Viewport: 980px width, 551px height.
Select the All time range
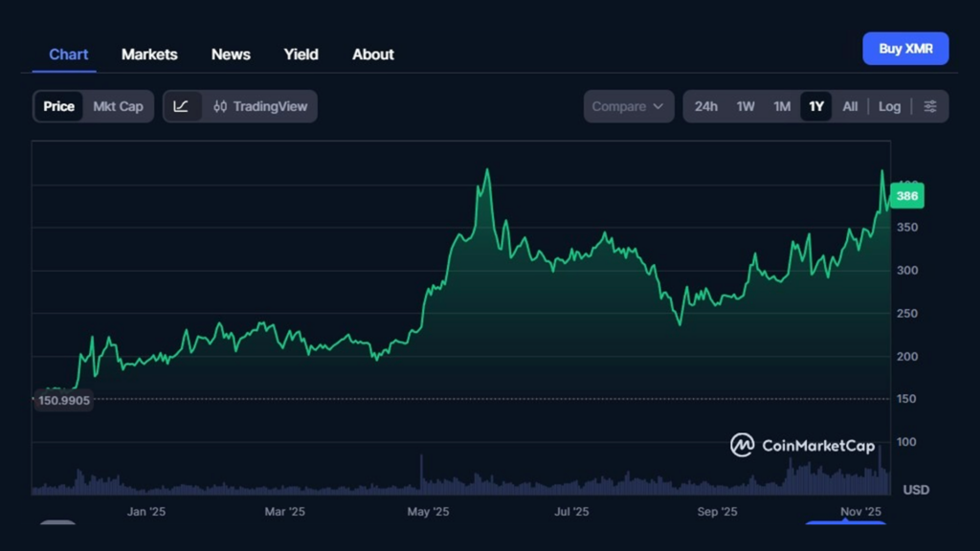(x=850, y=106)
